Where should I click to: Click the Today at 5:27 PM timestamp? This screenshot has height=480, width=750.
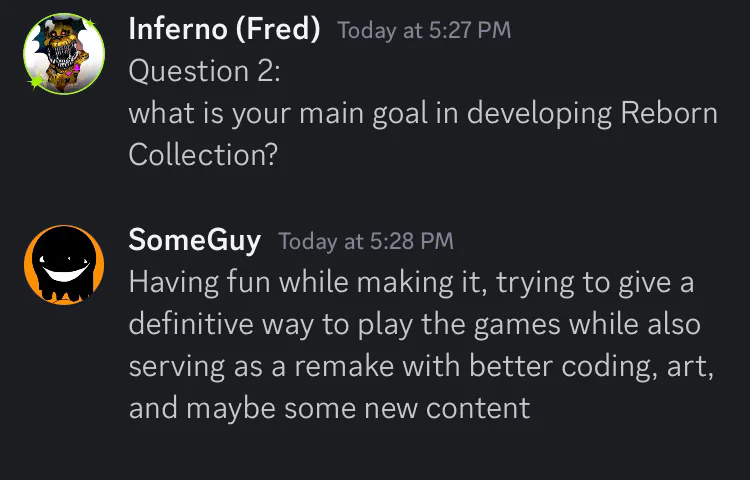point(424,30)
